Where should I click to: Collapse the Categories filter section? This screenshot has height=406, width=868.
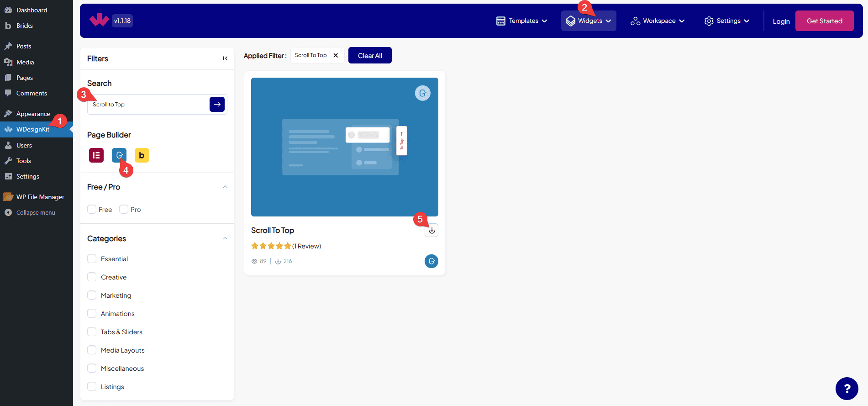click(225, 238)
